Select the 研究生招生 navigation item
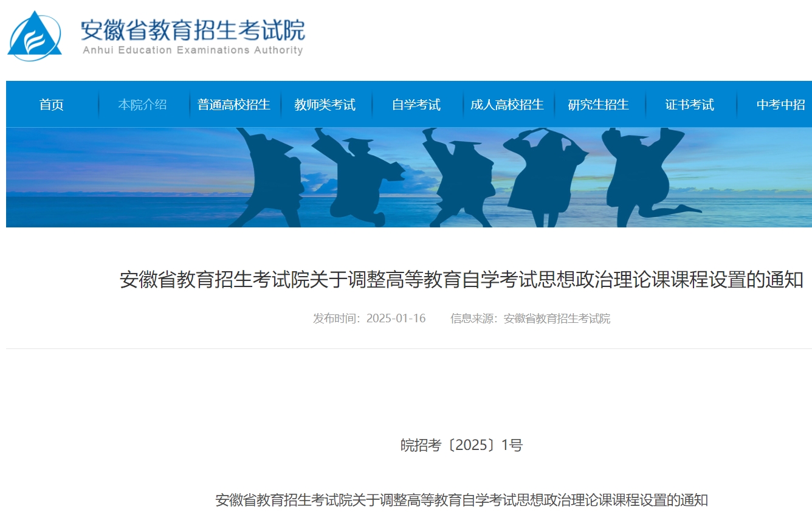This screenshot has height=512, width=812. [599, 104]
